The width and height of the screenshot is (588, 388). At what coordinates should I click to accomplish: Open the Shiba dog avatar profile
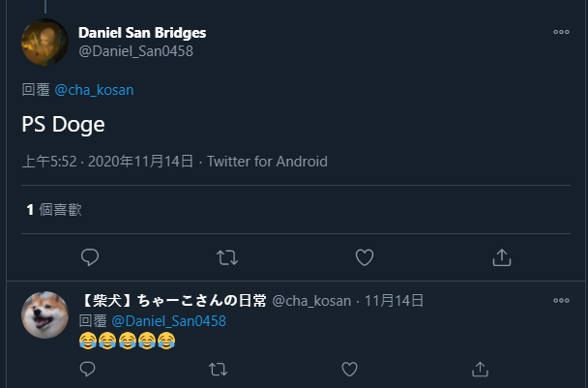coord(44,314)
